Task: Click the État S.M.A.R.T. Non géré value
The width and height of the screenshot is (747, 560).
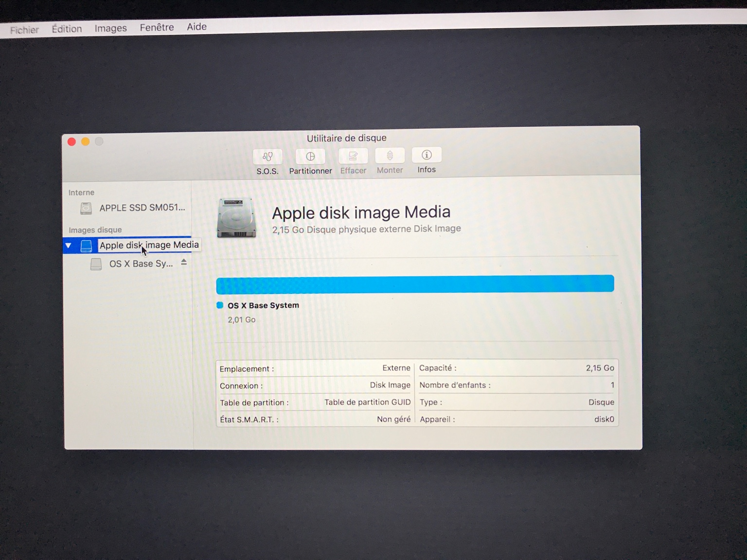Action: (393, 419)
